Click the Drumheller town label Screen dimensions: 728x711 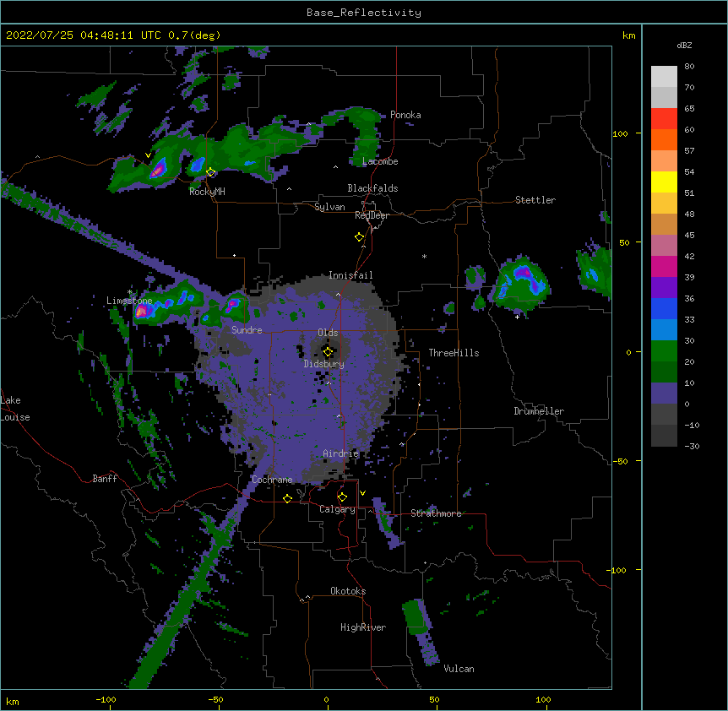click(x=539, y=411)
